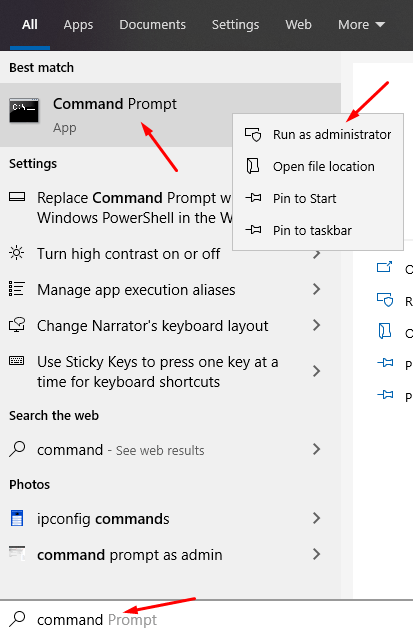Image resolution: width=413 pixels, height=634 pixels.
Task: Open Change Narrator's keyboard layout setting
Action: [170, 325]
